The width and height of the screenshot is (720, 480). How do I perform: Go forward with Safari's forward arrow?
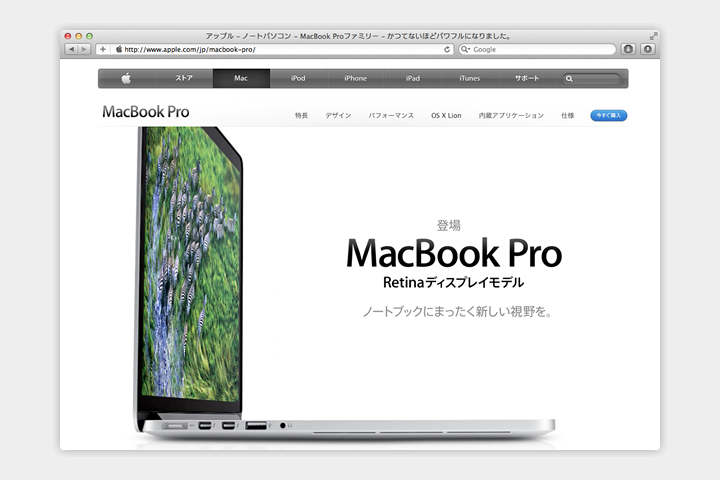tap(84, 49)
